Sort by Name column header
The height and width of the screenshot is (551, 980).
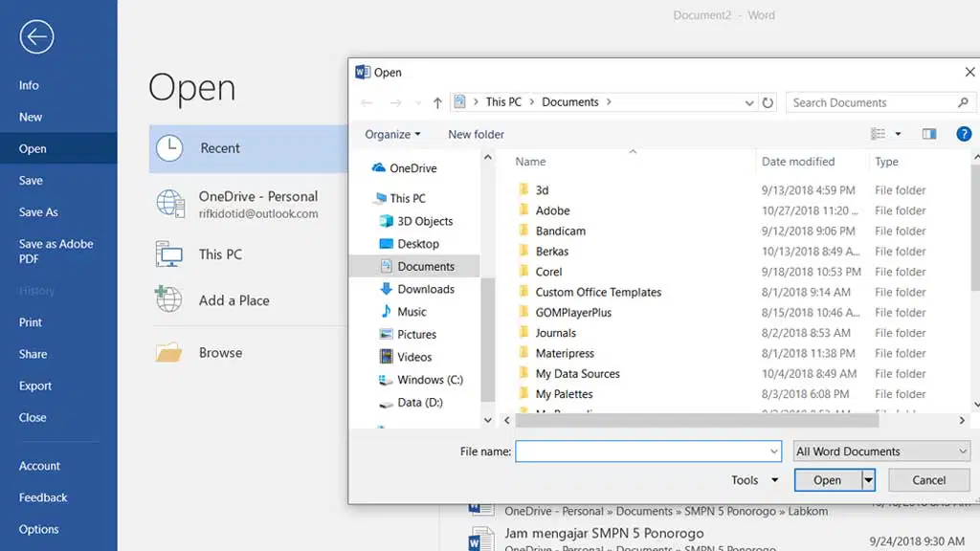[530, 161]
